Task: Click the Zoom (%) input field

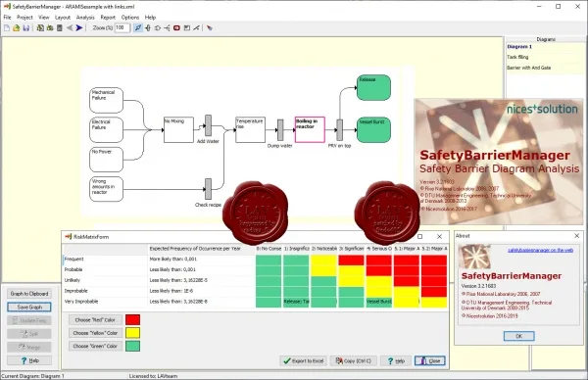Action: [122, 28]
